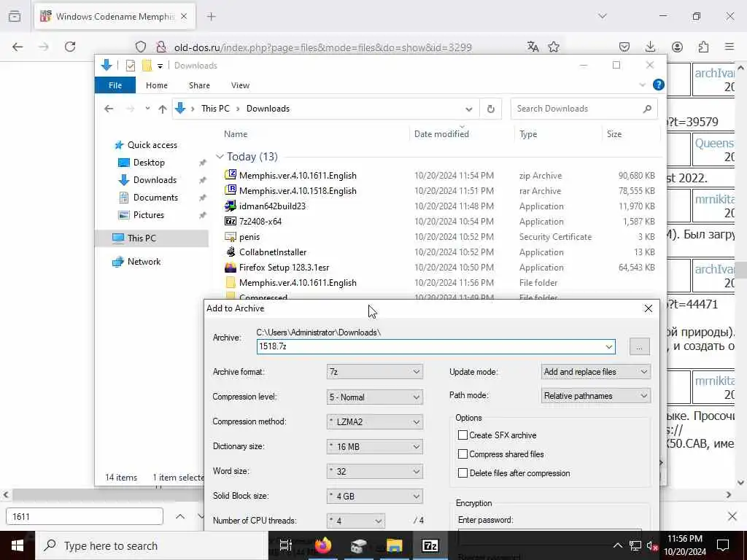Sort files by Name column
The height and width of the screenshot is (560, 747).
point(236,134)
